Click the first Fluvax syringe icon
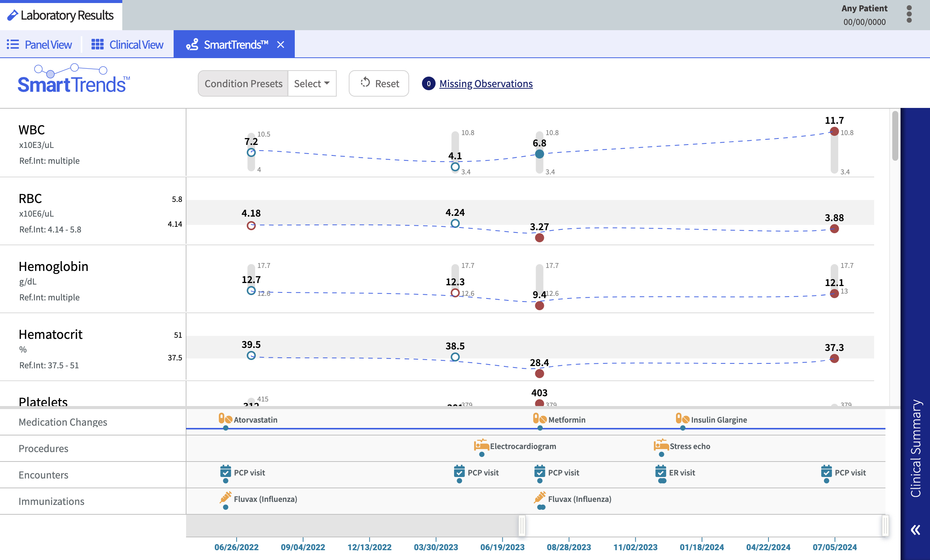Screen dimensions: 930x560 coord(225,498)
